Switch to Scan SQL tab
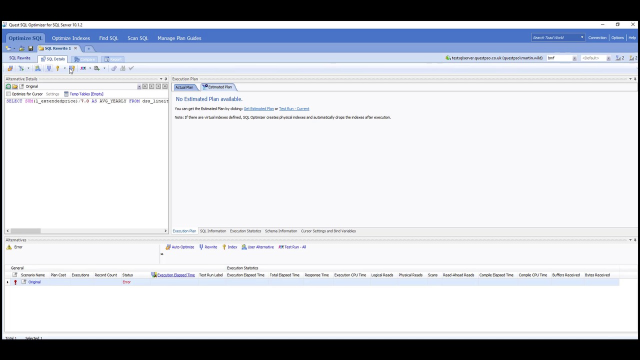 tap(138, 38)
